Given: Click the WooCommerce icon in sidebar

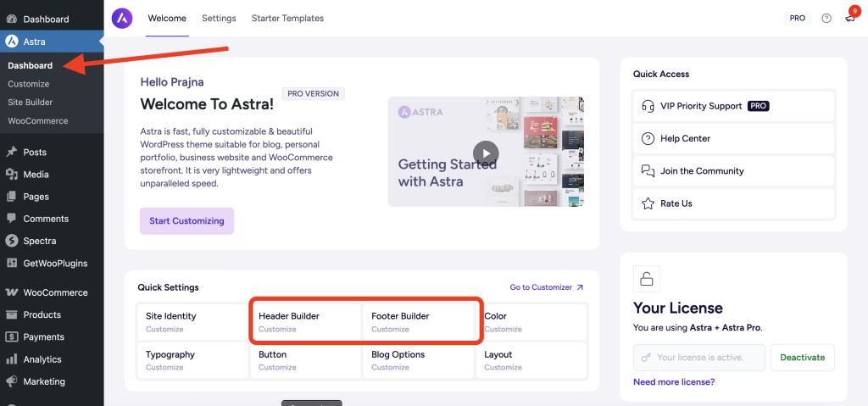Looking at the screenshot, I should [x=12, y=292].
